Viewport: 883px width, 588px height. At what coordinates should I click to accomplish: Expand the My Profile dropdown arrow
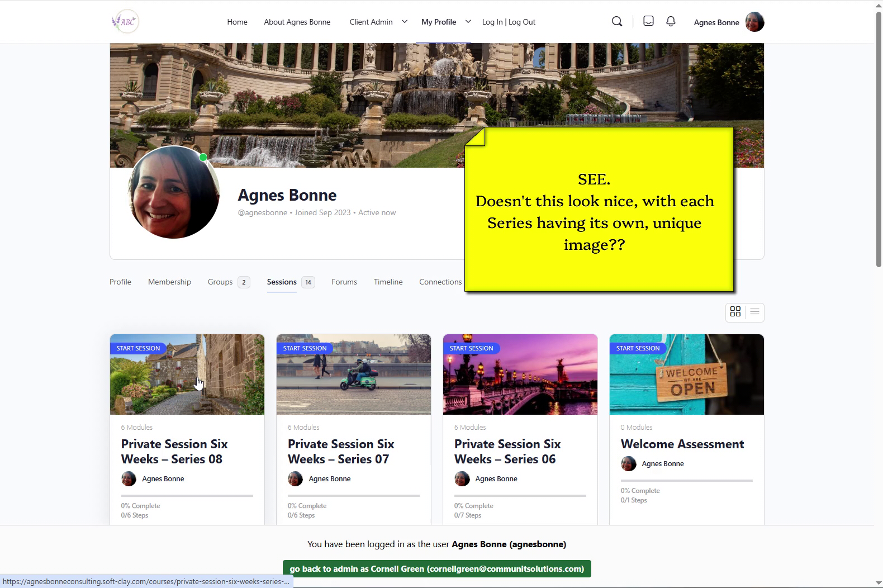point(468,22)
